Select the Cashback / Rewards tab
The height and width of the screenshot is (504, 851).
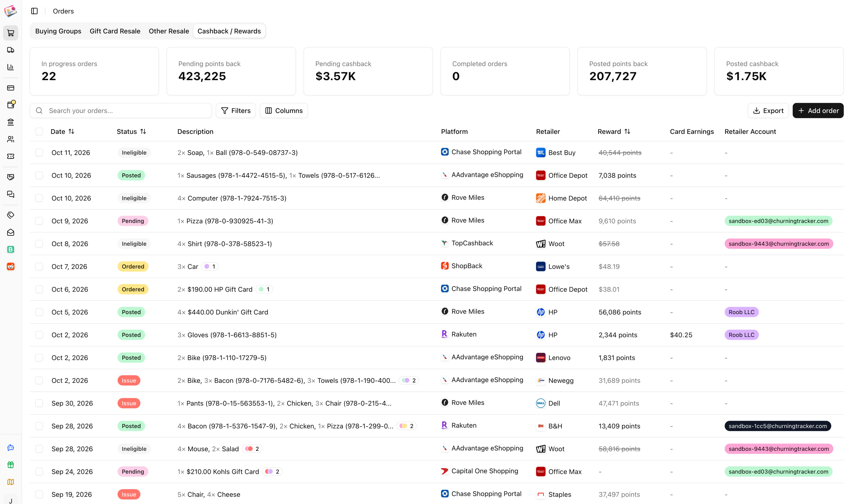point(229,31)
